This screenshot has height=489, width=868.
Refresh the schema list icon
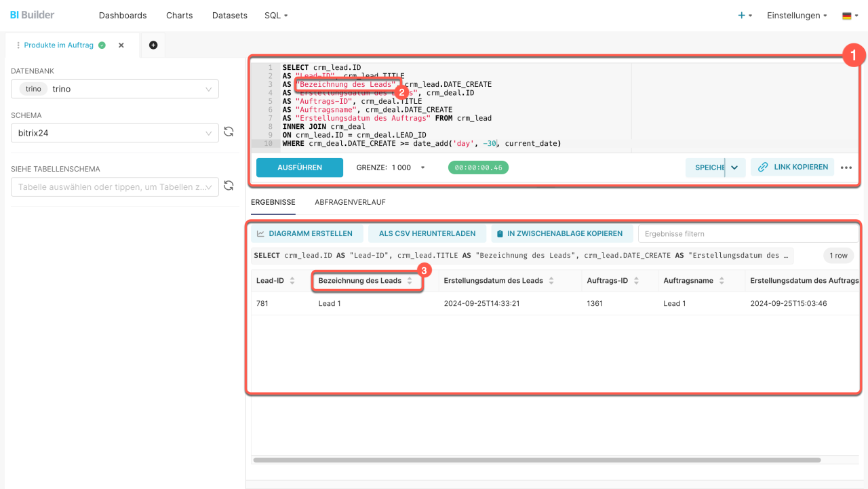[229, 132]
